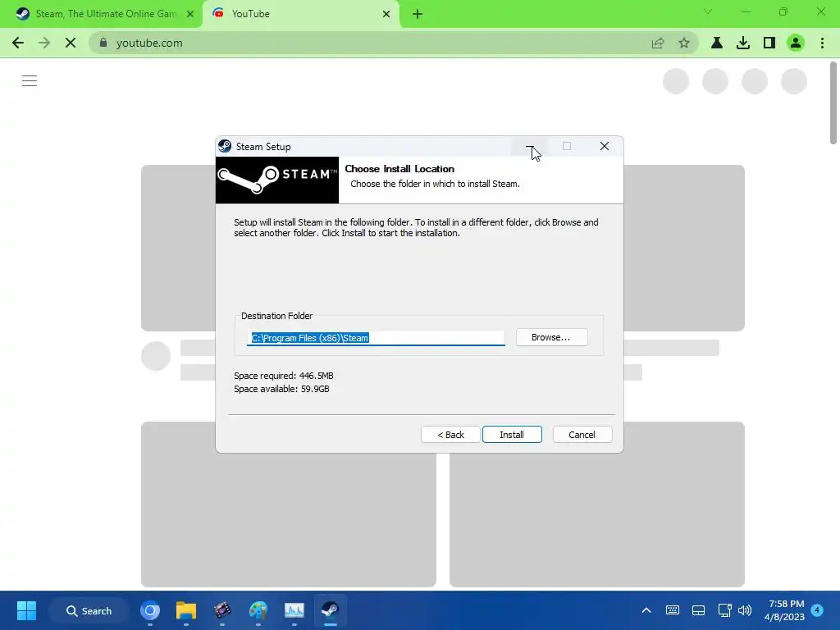This screenshot has height=630, width=840.
Task: Open a new browser tab
Action: pos(418,14)
